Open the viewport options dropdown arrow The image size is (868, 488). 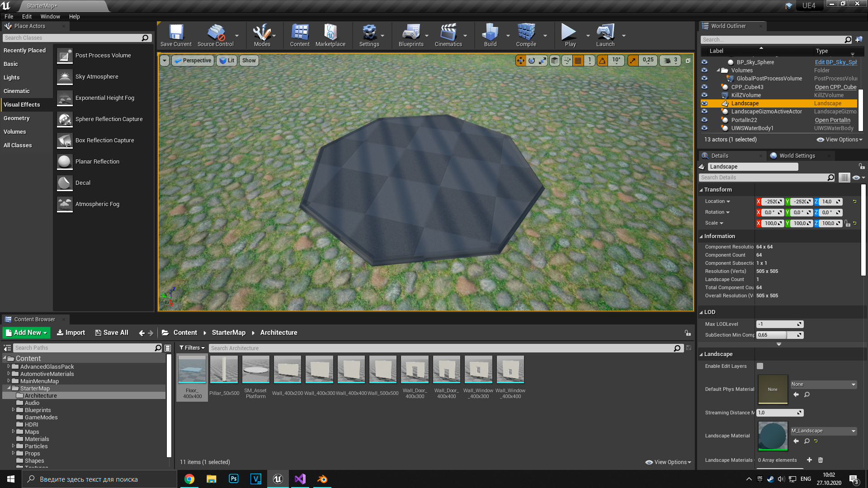click(x=165, y=61)
